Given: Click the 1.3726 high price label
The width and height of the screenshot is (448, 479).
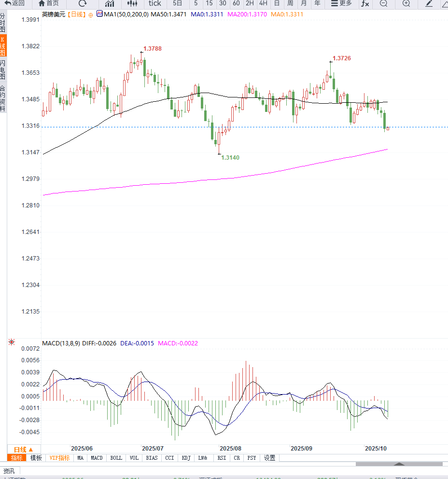Looking at the screenshot, I should click(x=342, y=58).
